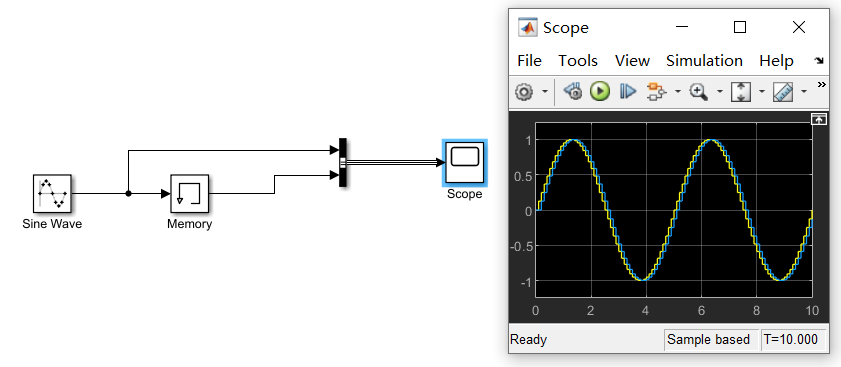This screenshot has height=367, width=841.
Task: Open the Zoom tool dropdown arrow
Action: click(x=719, y=92)
